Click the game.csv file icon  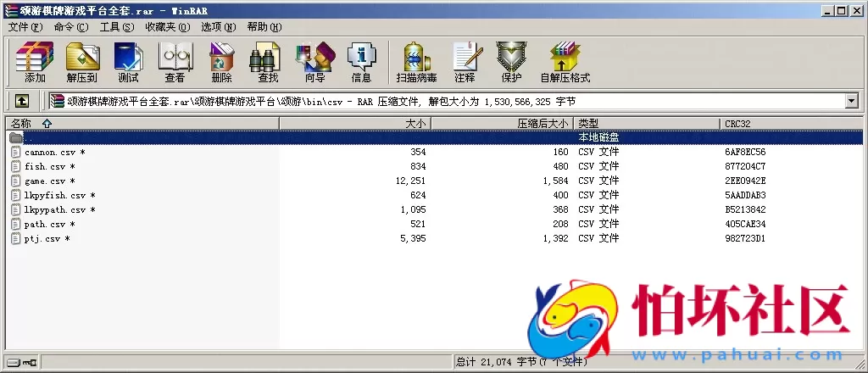click(x=15, y=181)
